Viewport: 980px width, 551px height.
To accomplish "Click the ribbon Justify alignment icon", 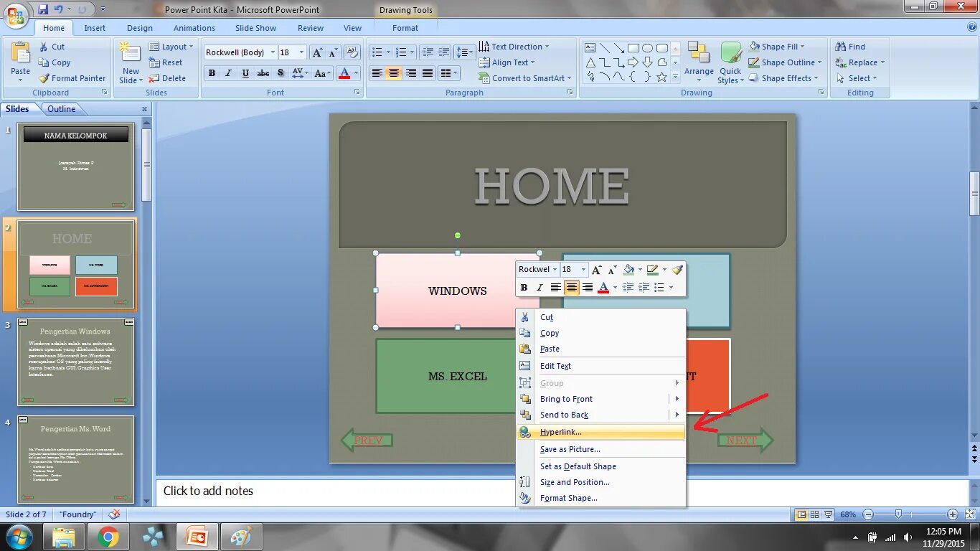I will click(x=428, y=73).
